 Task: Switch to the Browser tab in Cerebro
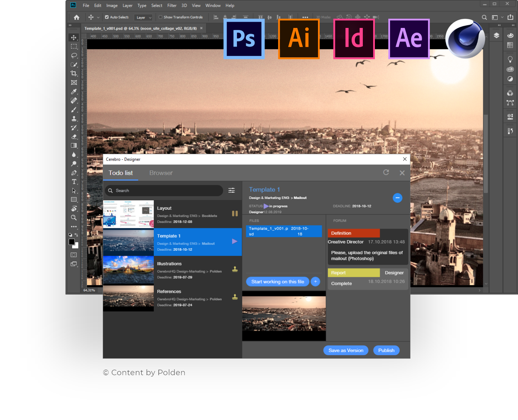coord(161,173)
